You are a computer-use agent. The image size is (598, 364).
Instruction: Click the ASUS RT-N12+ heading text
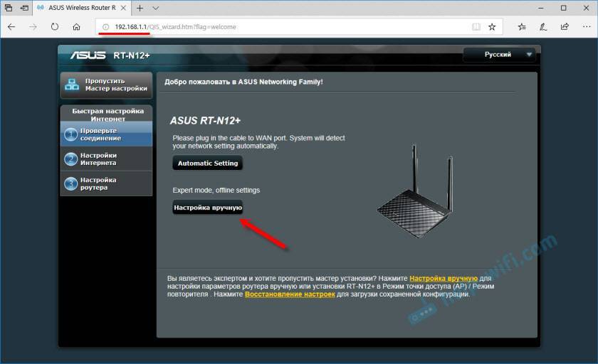pos(205,121)
